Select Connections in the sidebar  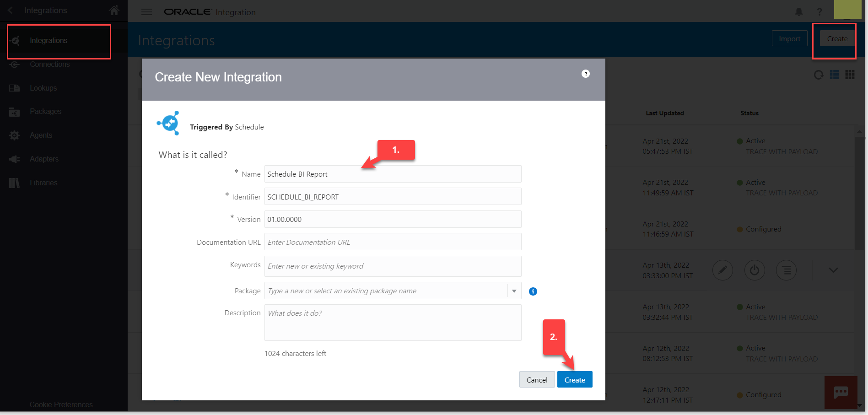(49, 65)
